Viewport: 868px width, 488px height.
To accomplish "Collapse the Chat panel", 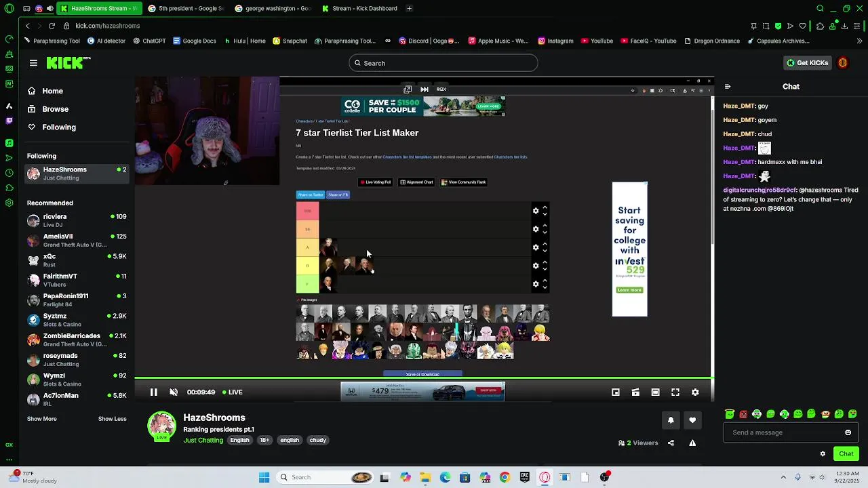I will [728, 86].
